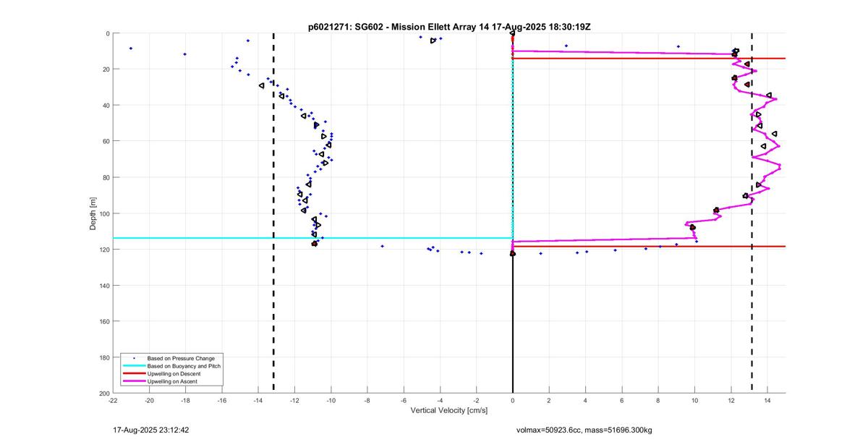
Task: Click the '60' depth axis tick label
Action: pos(106,141)
